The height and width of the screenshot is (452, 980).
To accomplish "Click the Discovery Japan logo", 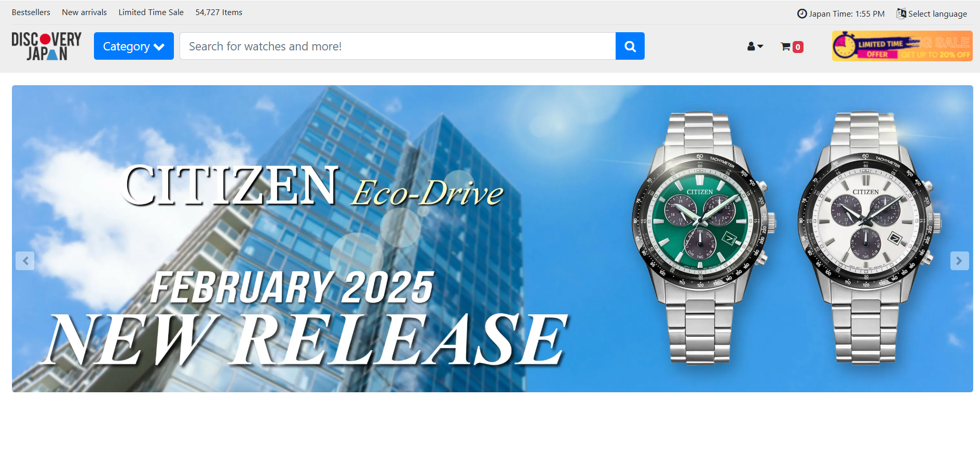I will click(47, 46).
